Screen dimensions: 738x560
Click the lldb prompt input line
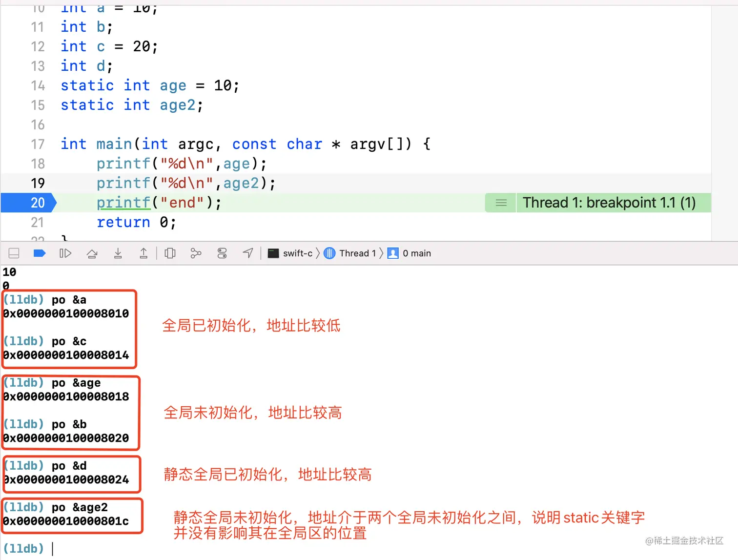click(29, 549)
